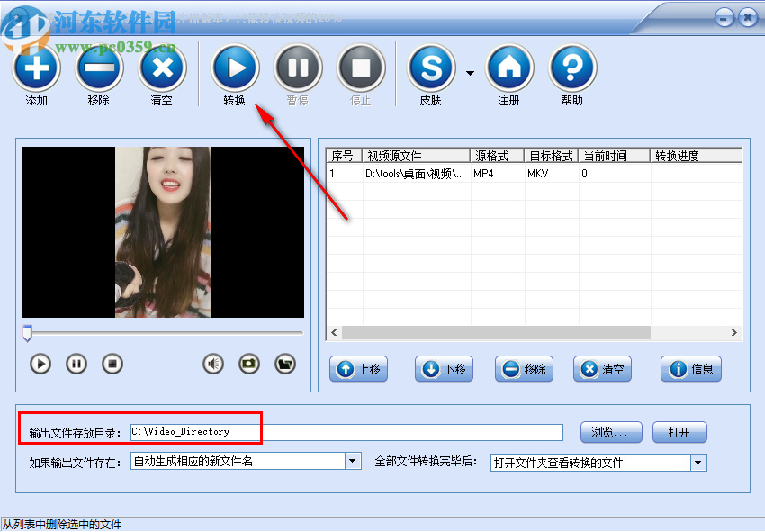Viewport: 765px width, 532px height.
Task: Open the Register (注册) icon
Action: pos(509,68)
